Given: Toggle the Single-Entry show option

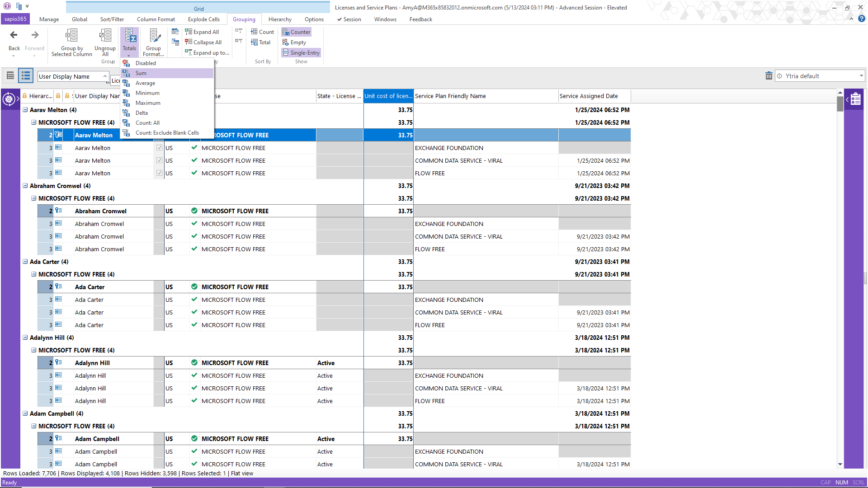Looking at the screenshot, I should click(x=301, y=52).
